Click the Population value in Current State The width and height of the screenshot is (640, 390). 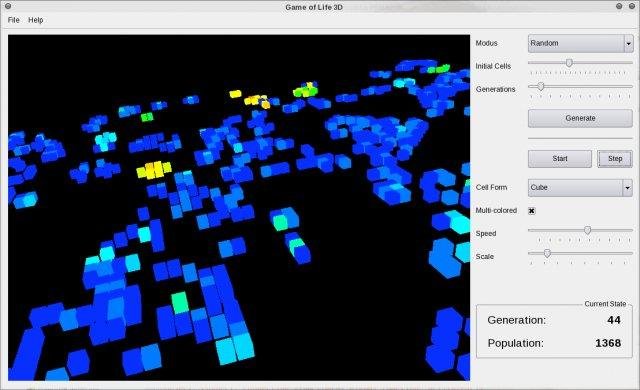(608, 343)
